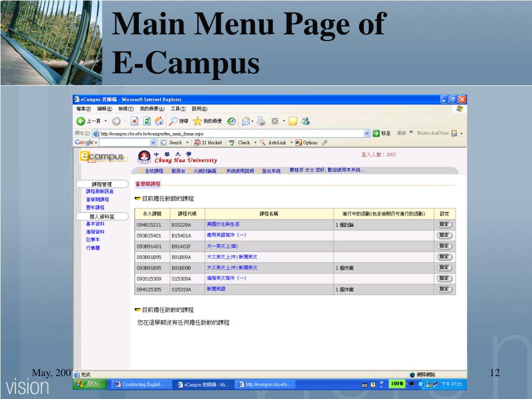Go to the Home page icon
The width and height of the screenshot is (532, 399).
[159, 121]
